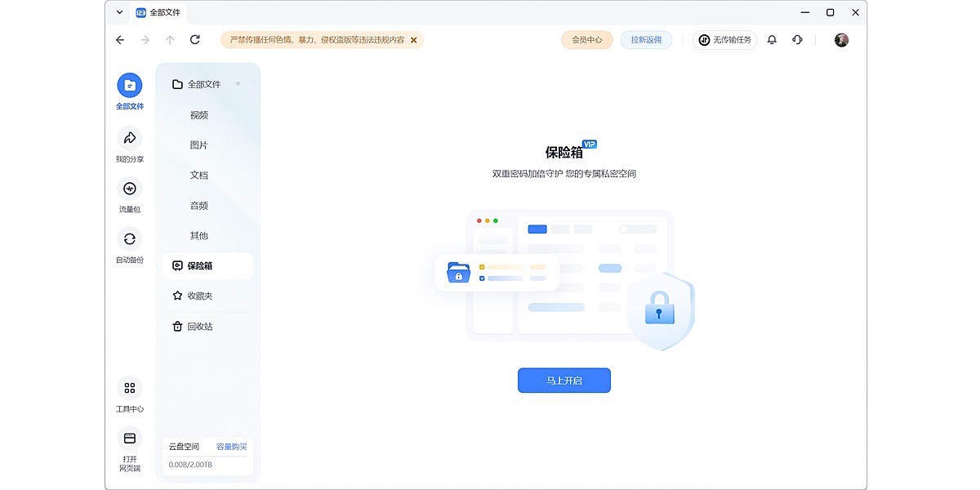Open the 会员中心 button
This screenshot has height=490, width=980.
pyautogui.click(x=586, y=39)
